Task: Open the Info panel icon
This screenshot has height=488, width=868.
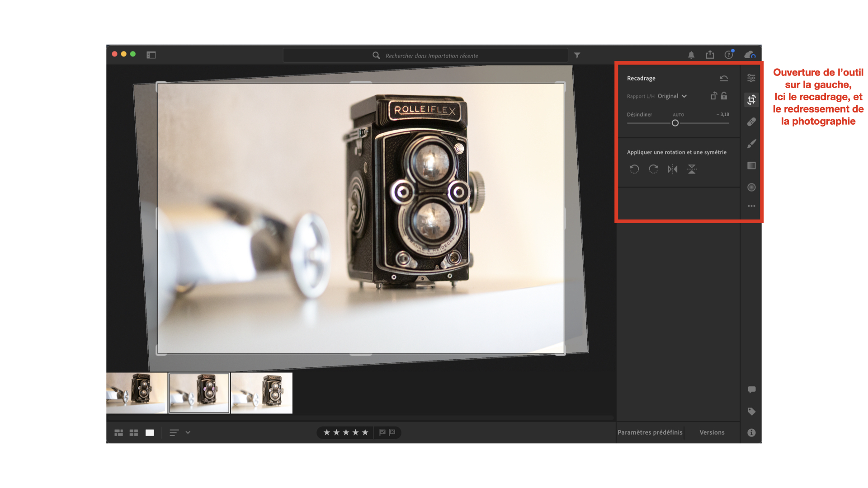Action: (x=751, y=432)
